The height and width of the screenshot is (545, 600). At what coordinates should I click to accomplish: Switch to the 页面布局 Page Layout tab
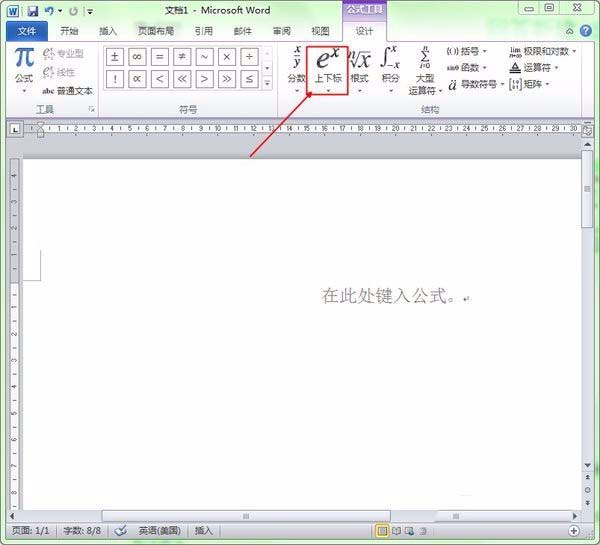coord(156,31)
